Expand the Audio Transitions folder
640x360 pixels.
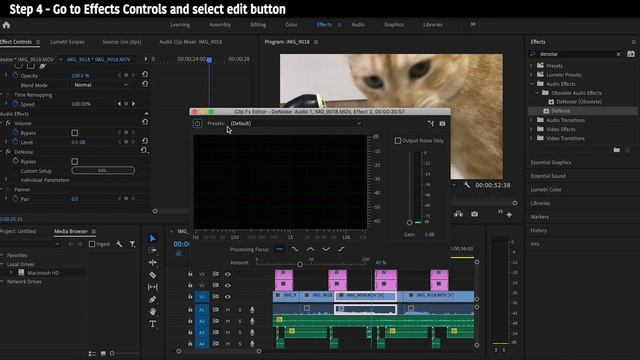[x=531, y=120]
